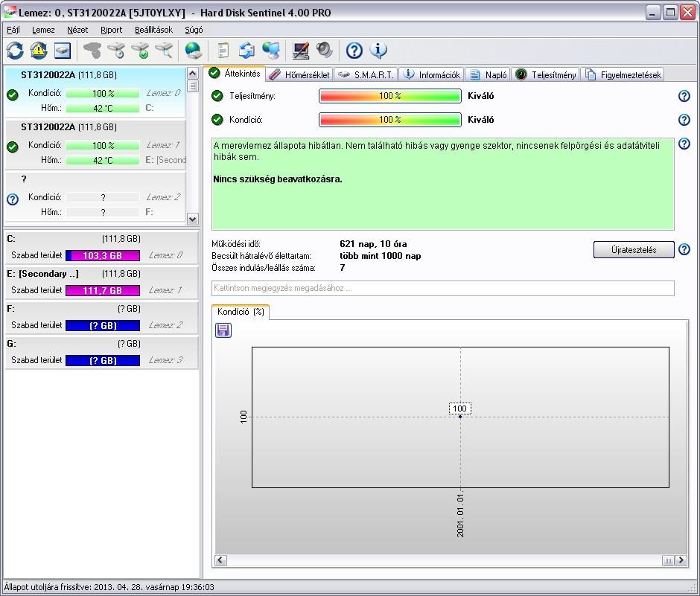The image size is (700, 596).
Task: Click the disk list scroll up arrow
Action: (192, 73)
